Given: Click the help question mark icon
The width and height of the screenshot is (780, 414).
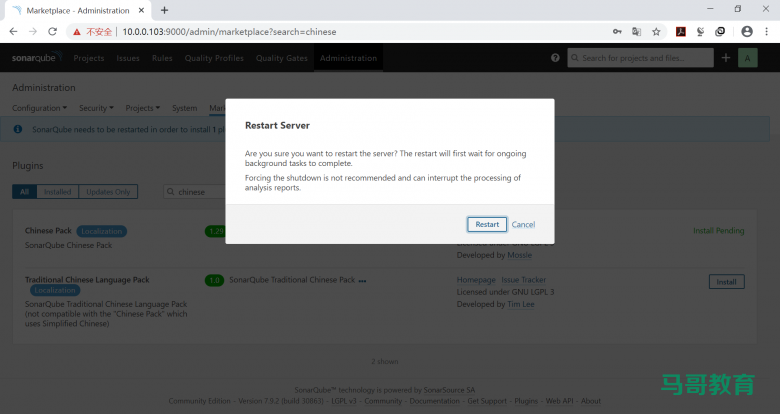Looking at the screenshot, I should (x=555, y=58).
